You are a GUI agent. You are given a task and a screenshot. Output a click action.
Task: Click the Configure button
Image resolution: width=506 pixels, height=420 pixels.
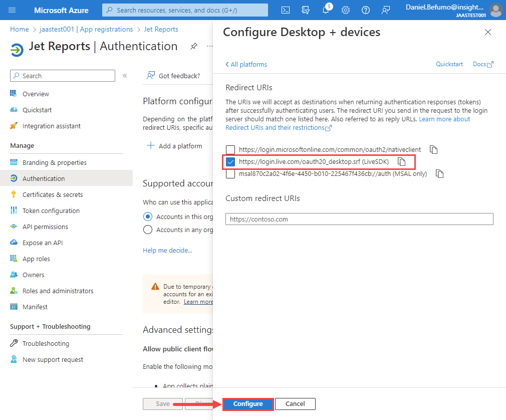[248, 404]
